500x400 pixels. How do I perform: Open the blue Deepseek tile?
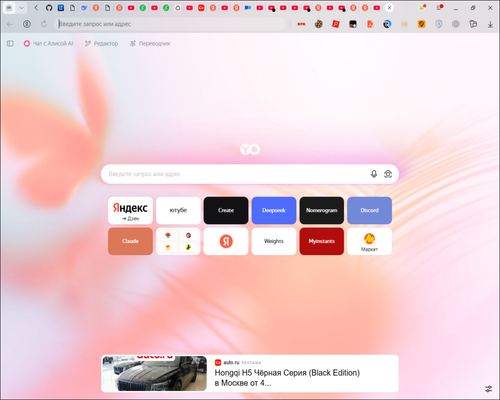click(274, 210)
